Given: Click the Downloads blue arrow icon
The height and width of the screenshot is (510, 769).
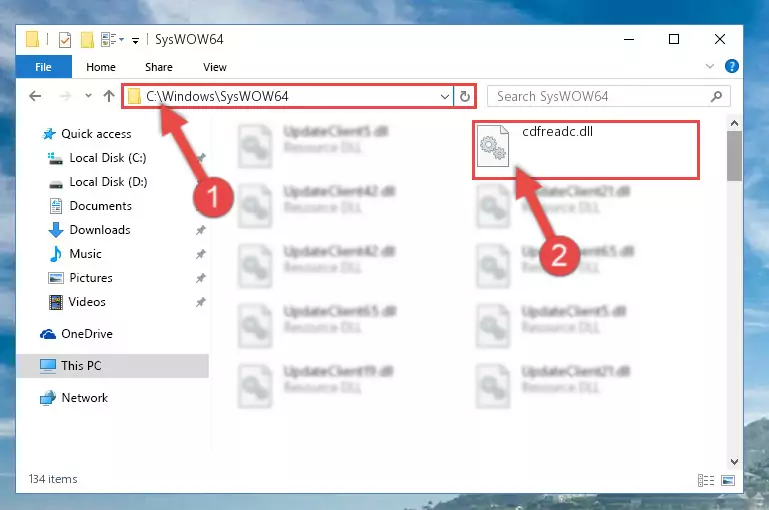Looking at the screenshot, I should [x=56, y=230].
